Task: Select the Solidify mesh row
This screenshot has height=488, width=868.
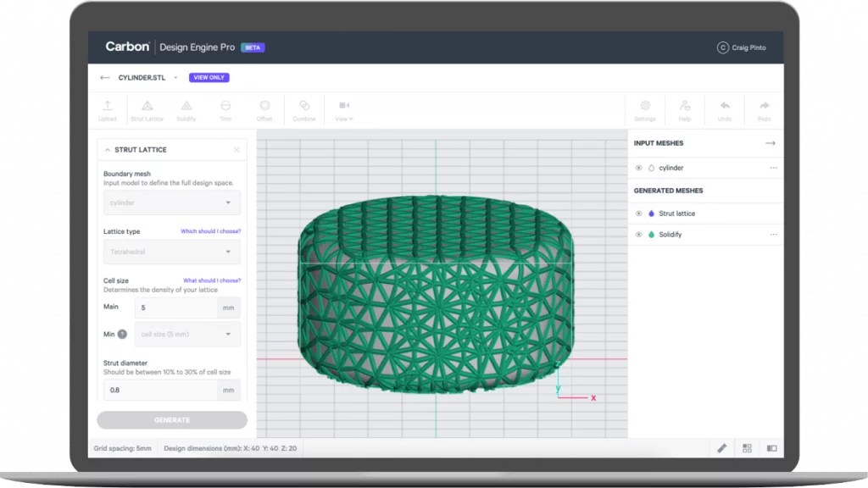Action: coord(706,235)
